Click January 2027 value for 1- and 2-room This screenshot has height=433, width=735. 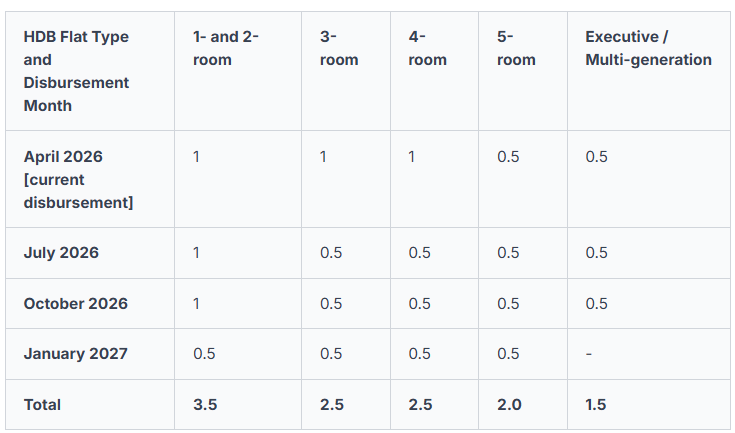204,354
